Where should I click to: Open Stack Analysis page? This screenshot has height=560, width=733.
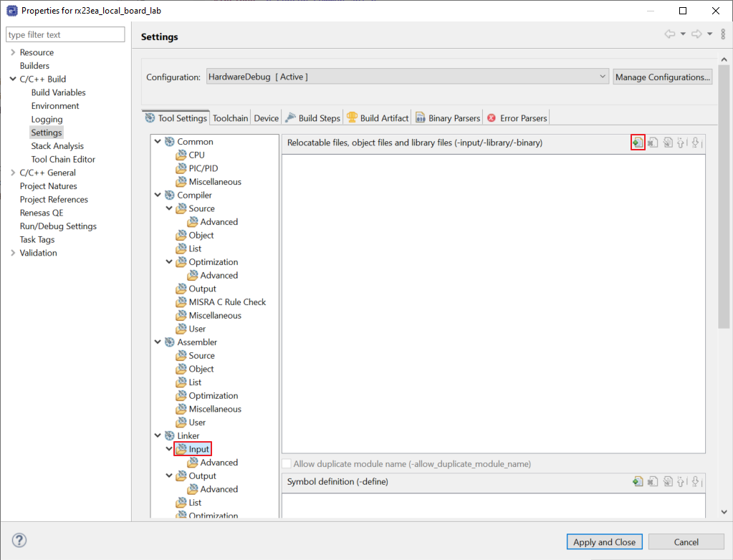tap(57, 146)
